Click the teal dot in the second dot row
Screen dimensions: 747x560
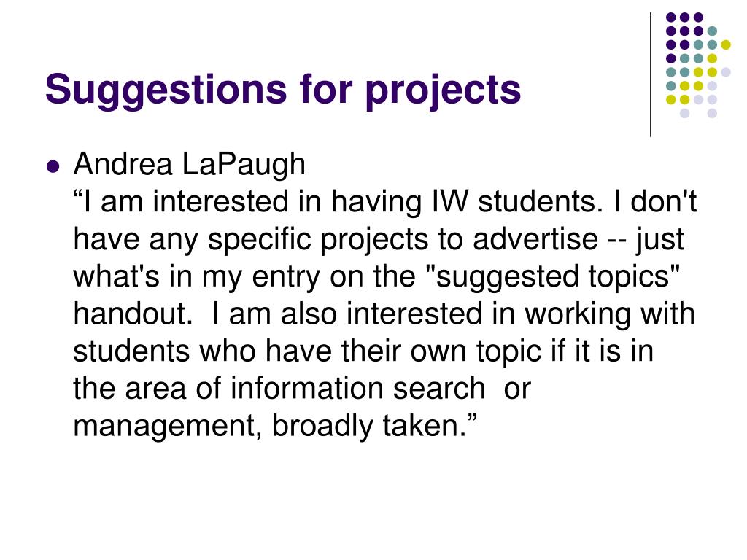712,31
